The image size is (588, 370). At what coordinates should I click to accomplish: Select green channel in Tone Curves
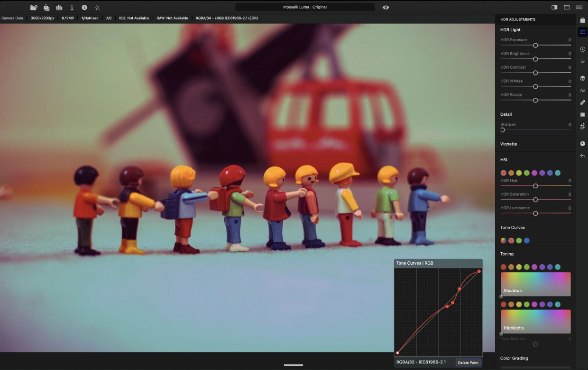(x=519, y=240)
